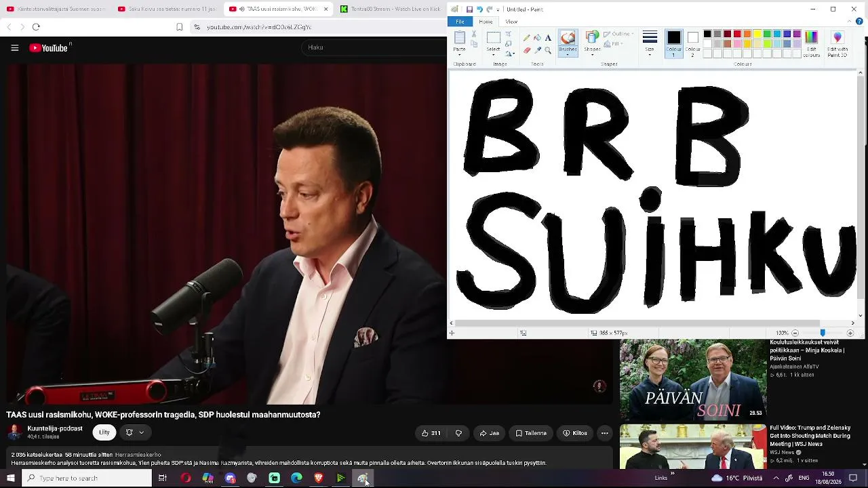Click the Windows Start button
Screen dimensions: 868x488
coord(11,478)
